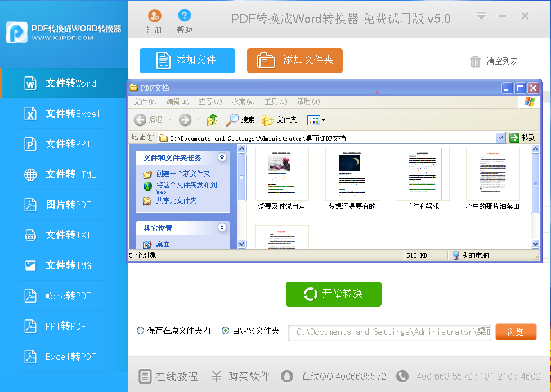Click the 后退 back arrow icon
This screenshot has height=392, width=551.
(140, 120)
